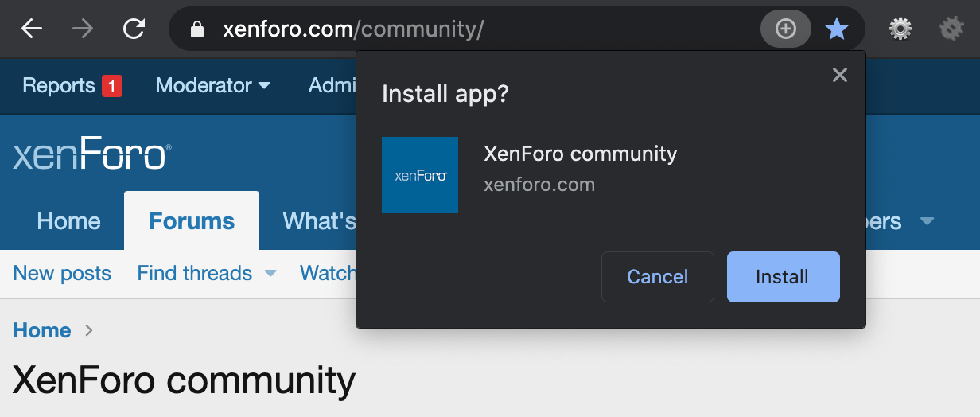Expand the Moderator dropdown menu
This screenshot has height=417, width=980.
pyautogui.click(x=212, y=85)
